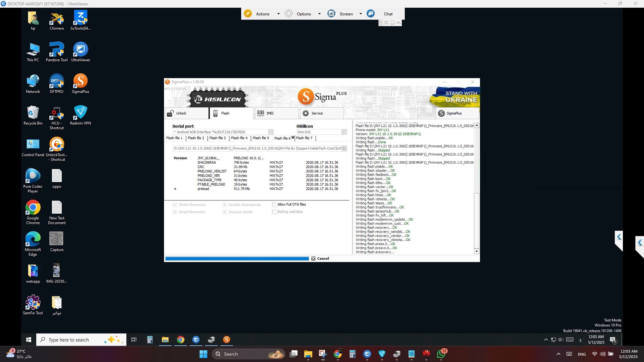Image resolution: width=644 pixels, height=362 pixels.
Task: Select the Flash file 1 tab
Action: tap(174, 138)
